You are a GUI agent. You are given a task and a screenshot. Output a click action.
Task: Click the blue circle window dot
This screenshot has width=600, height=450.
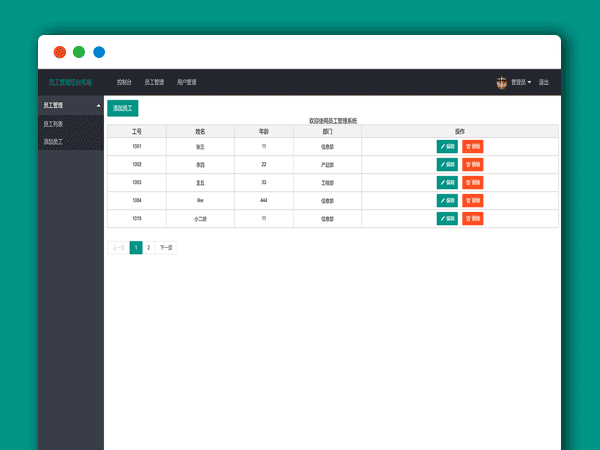point(99,52)
